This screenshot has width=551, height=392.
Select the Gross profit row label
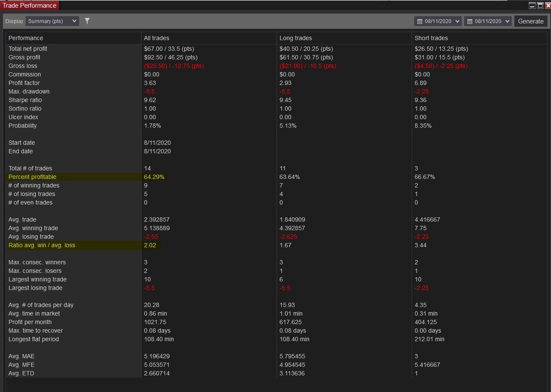point(24,57)
